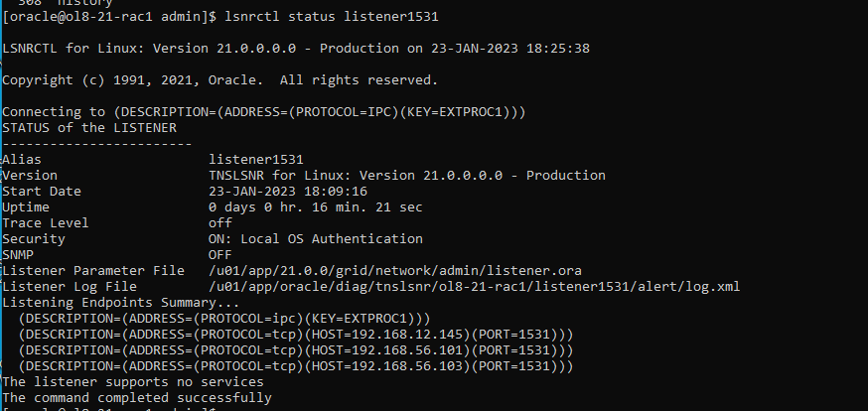Click the Start Date value 23-JAN-2023 18:09:16
The image size is (868, 411).
point(288,192)
